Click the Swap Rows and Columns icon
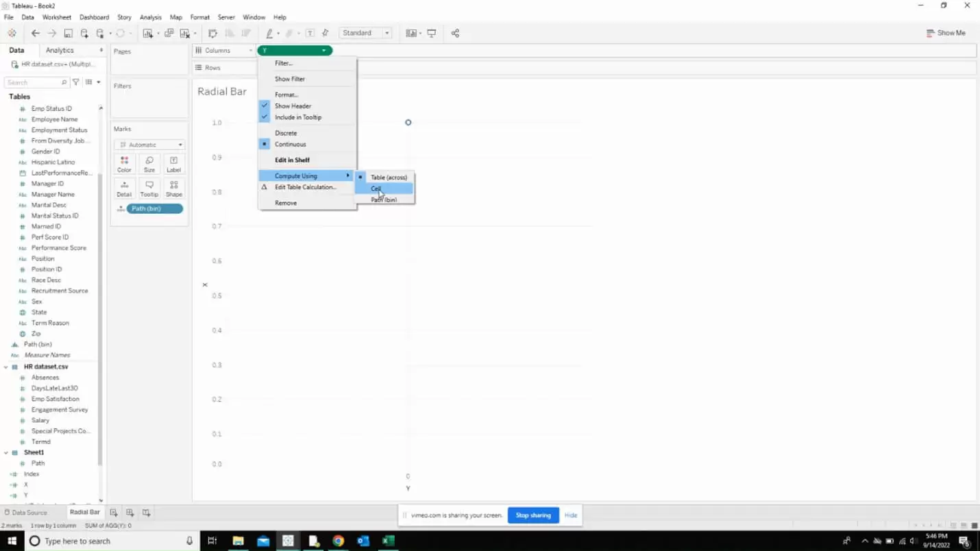Image resolution: width=980 pixels, height=551 pixels. (x=212, y=33)
